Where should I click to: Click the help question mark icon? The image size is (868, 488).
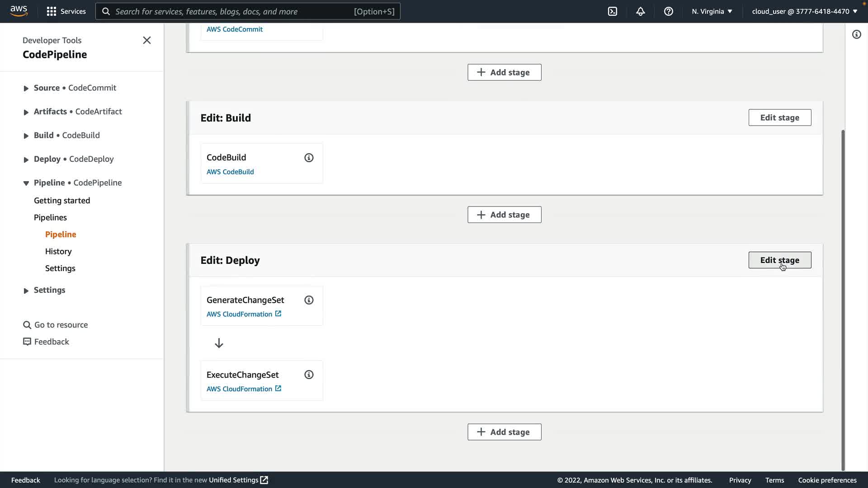669,11
